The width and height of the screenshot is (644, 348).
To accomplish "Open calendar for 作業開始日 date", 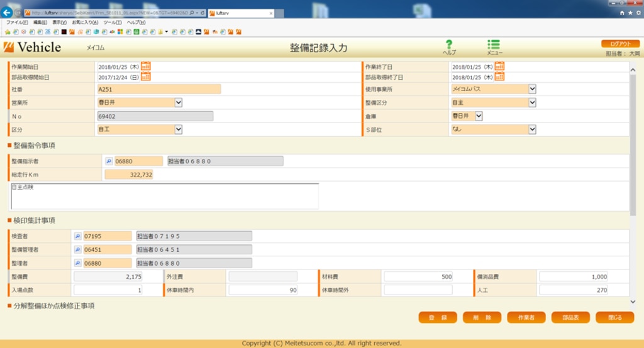I will 146,66.
